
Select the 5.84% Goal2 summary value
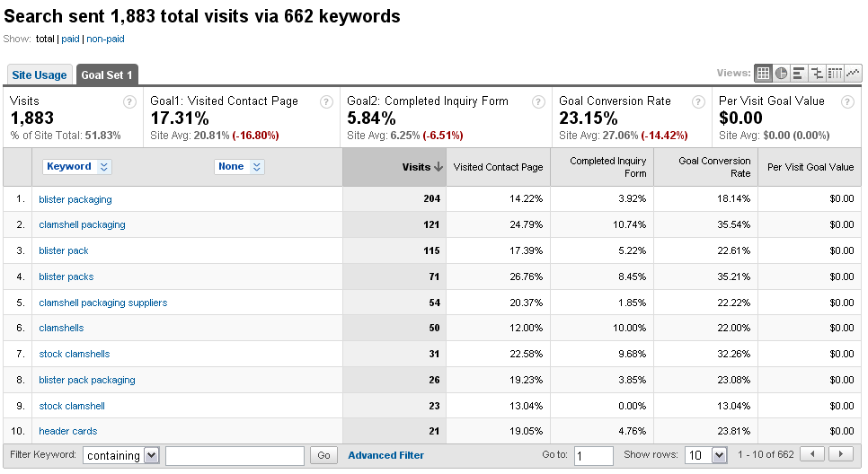point(371,118)
